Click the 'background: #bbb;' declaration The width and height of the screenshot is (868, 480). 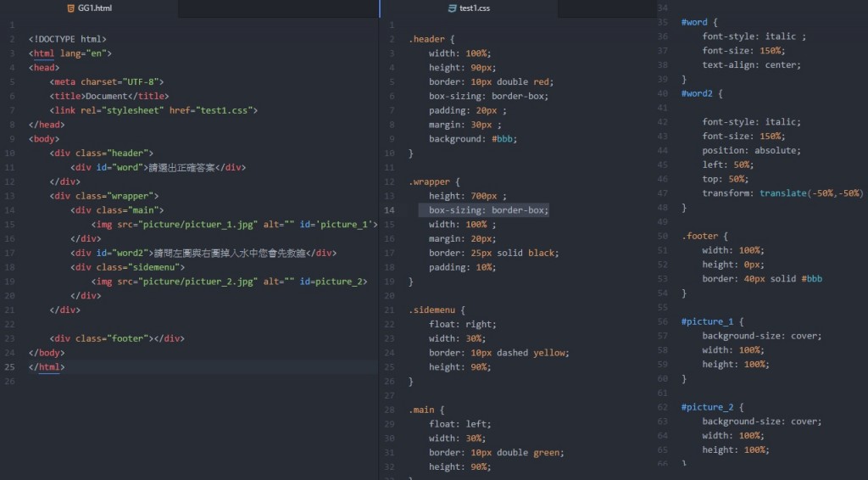tap(473, 139)
